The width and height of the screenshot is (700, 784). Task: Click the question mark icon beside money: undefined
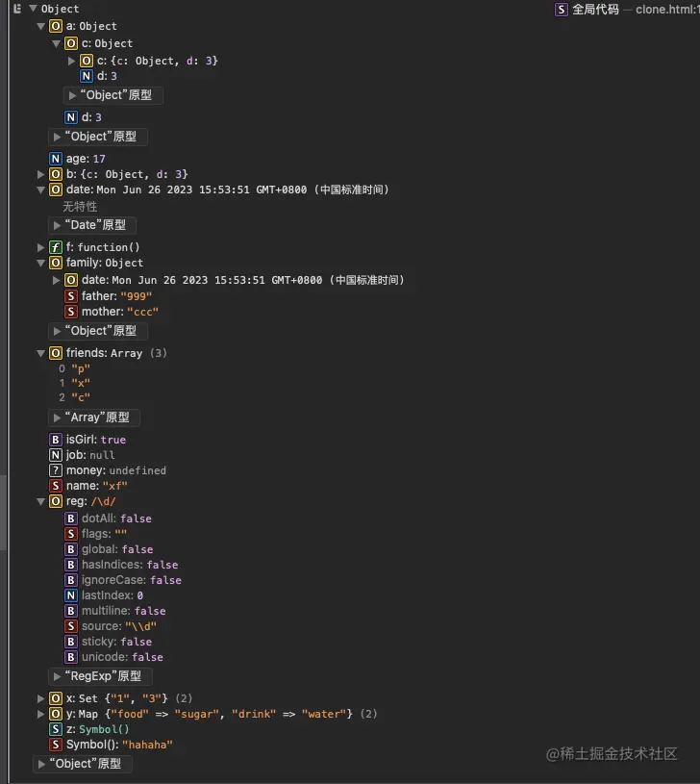click(x=56, y=470)
